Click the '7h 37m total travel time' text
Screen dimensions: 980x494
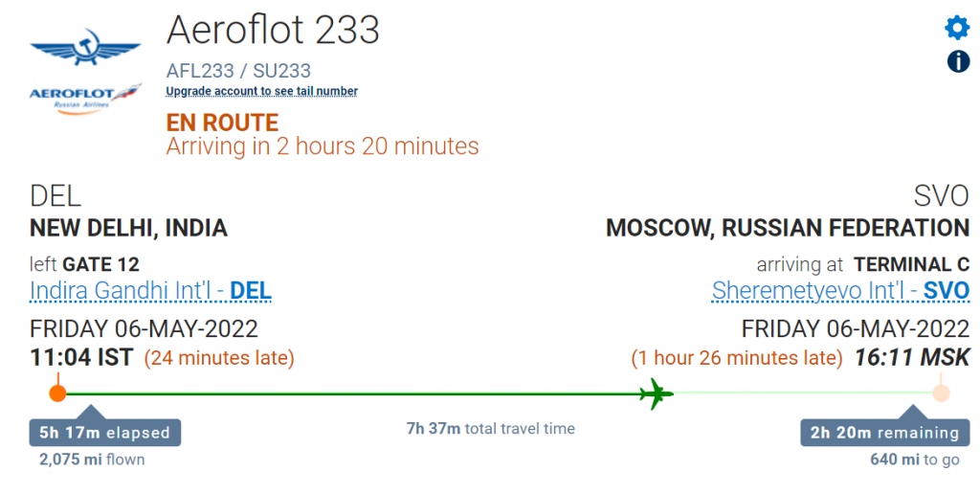click(x=491, y=429)
